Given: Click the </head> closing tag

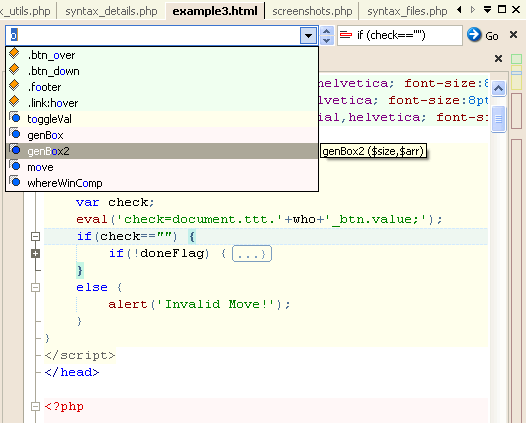Looking at the screenshot, I should coord(72,372).
